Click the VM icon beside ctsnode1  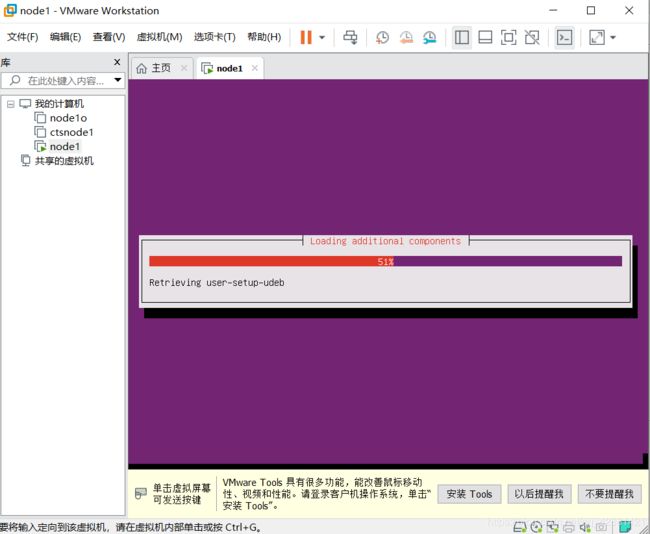pyautogui.click(x=40, y=132)
